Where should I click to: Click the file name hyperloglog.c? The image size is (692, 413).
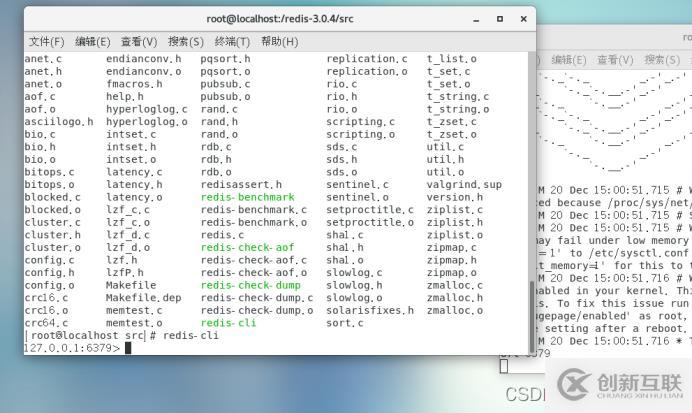[147, 109]
